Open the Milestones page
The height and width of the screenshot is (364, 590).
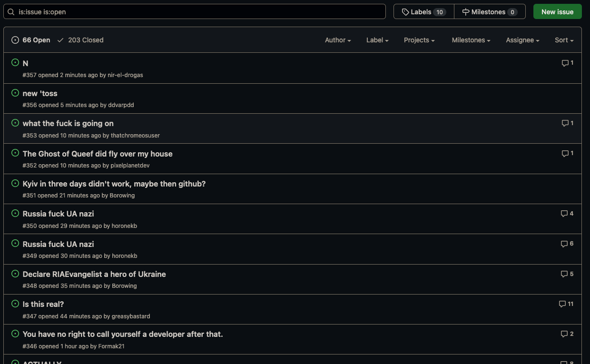coord(490,11)
